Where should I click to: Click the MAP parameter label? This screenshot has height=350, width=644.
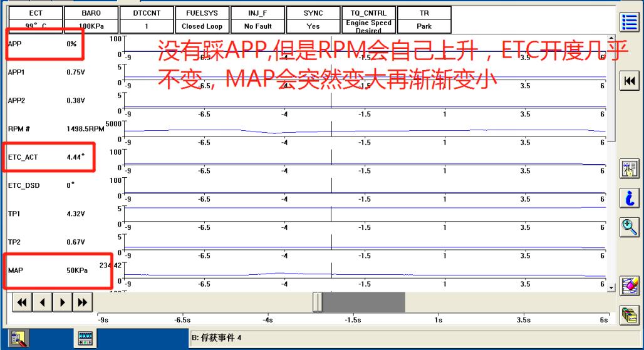16,270
